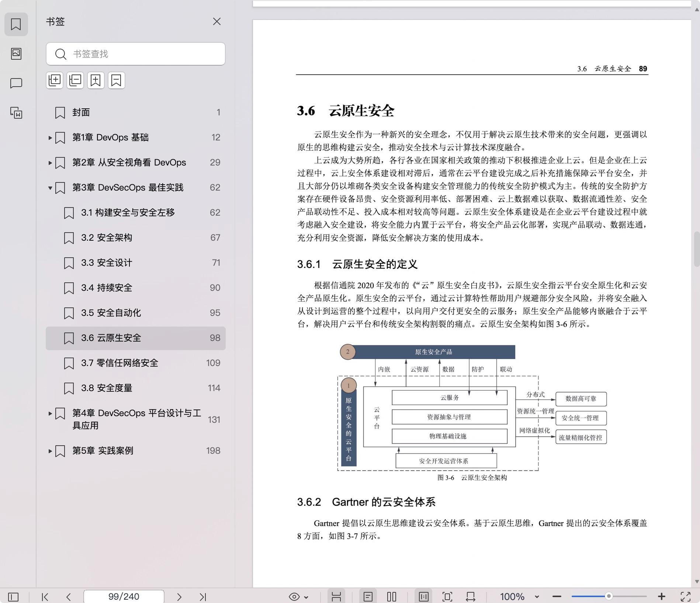This screenshot has width=700, height=603.
Task: Toggle the sidebar panel in bottom bar
Action: tap(13, 597)
